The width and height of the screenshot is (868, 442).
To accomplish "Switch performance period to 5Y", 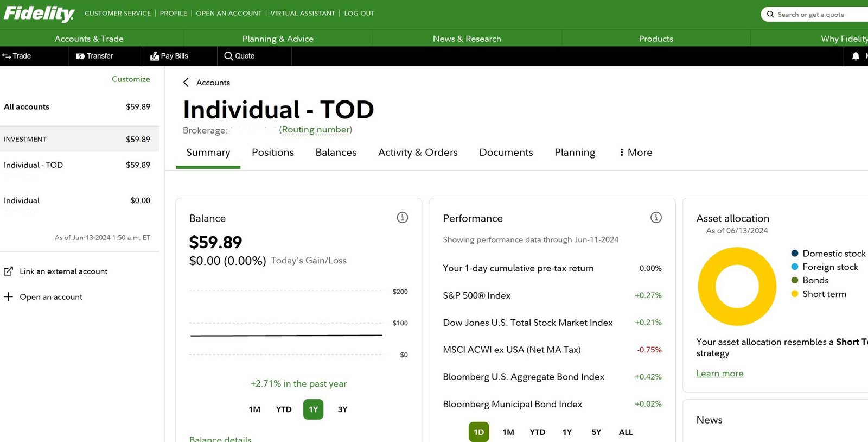I will click(x=596, y=432).
